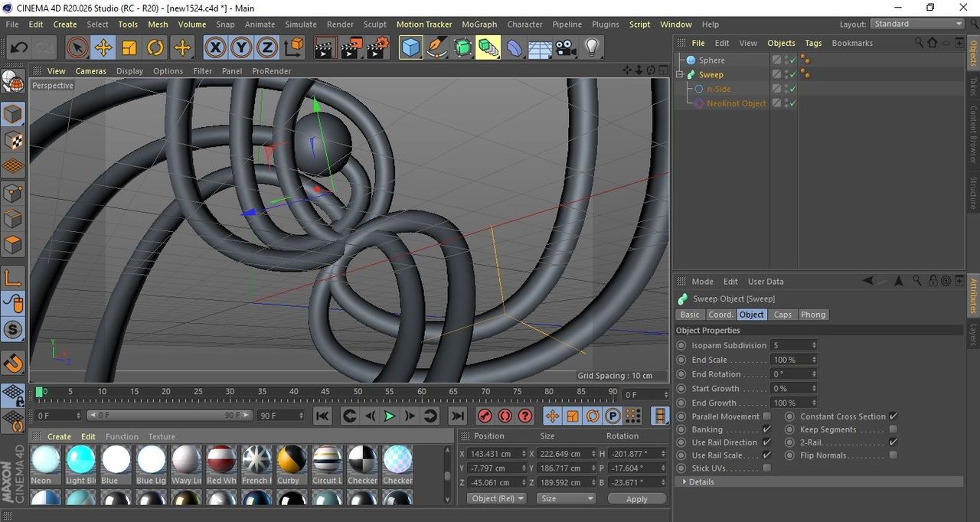
Task: Click End Growth stepper arrows
Action: tap(814, 403)
